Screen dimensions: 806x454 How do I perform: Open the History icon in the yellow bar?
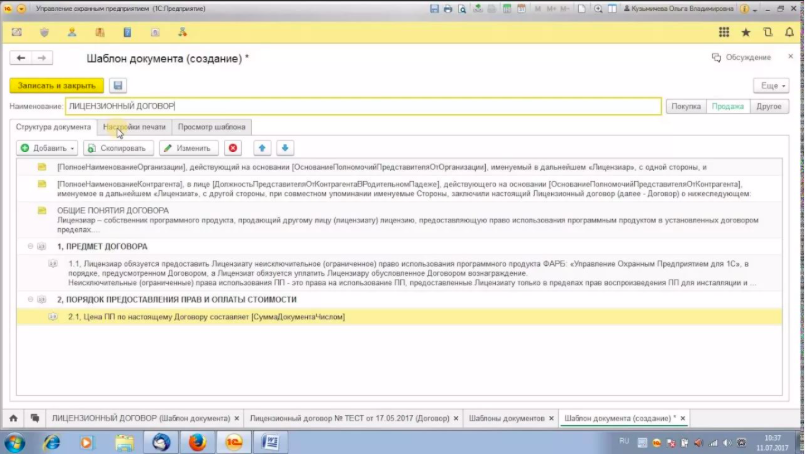click(768, 32)
